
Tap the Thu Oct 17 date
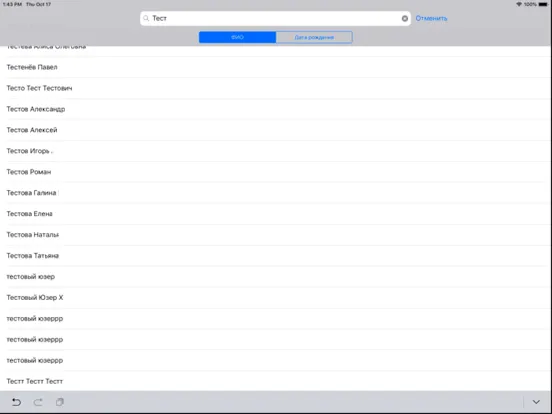38,4
